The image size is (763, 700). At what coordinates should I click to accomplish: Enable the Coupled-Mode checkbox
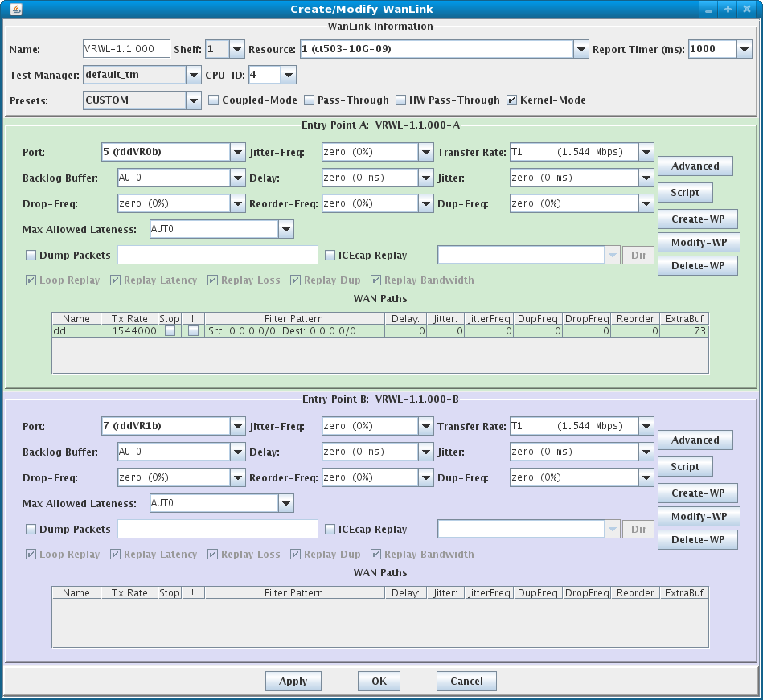pos(213,100)
